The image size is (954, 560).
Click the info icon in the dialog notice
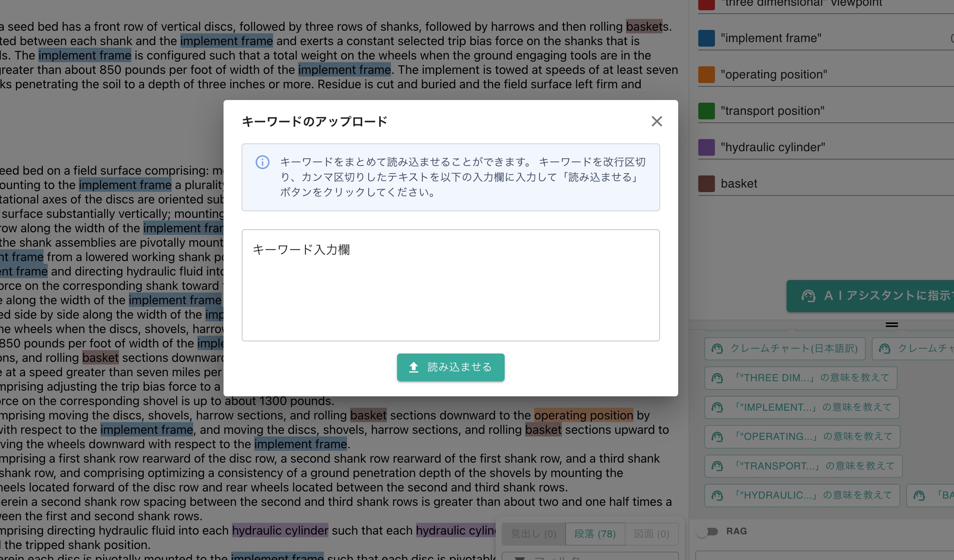click(x=262, y=162)
